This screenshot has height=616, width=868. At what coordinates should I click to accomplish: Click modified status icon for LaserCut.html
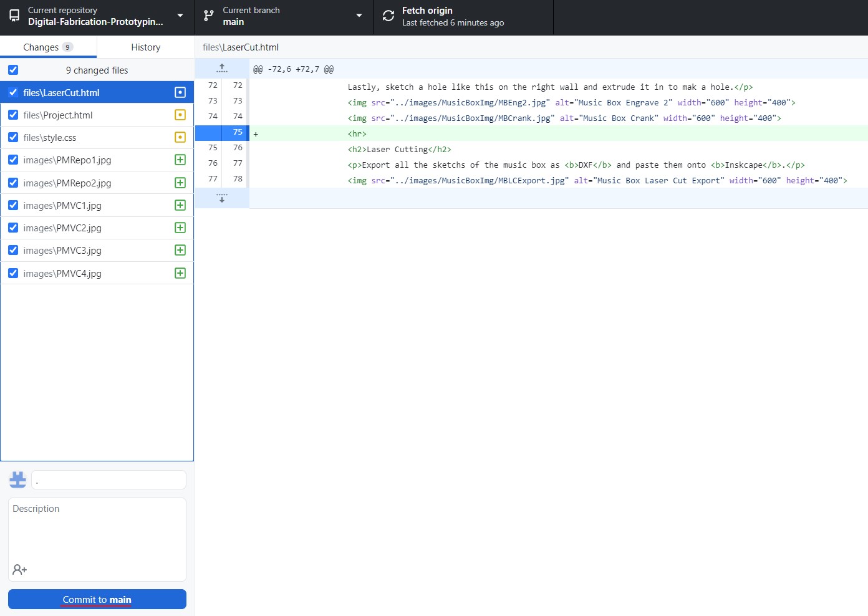pos(180,92)
